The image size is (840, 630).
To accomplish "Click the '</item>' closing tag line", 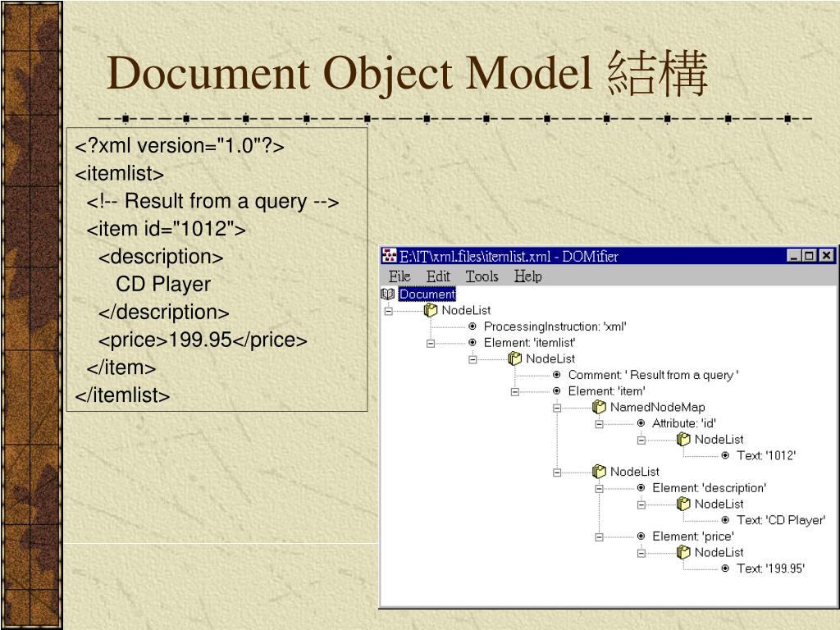I will pos(121,368).
